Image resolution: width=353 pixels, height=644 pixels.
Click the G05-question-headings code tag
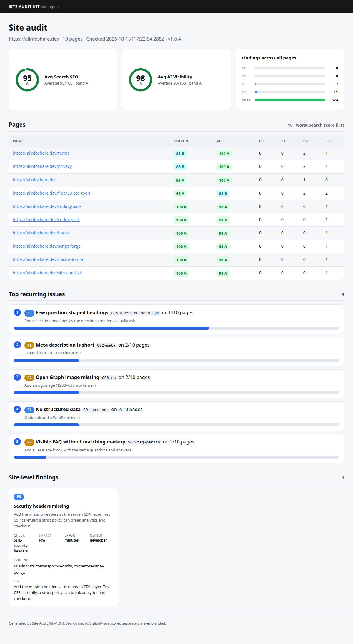pos(135,313)
